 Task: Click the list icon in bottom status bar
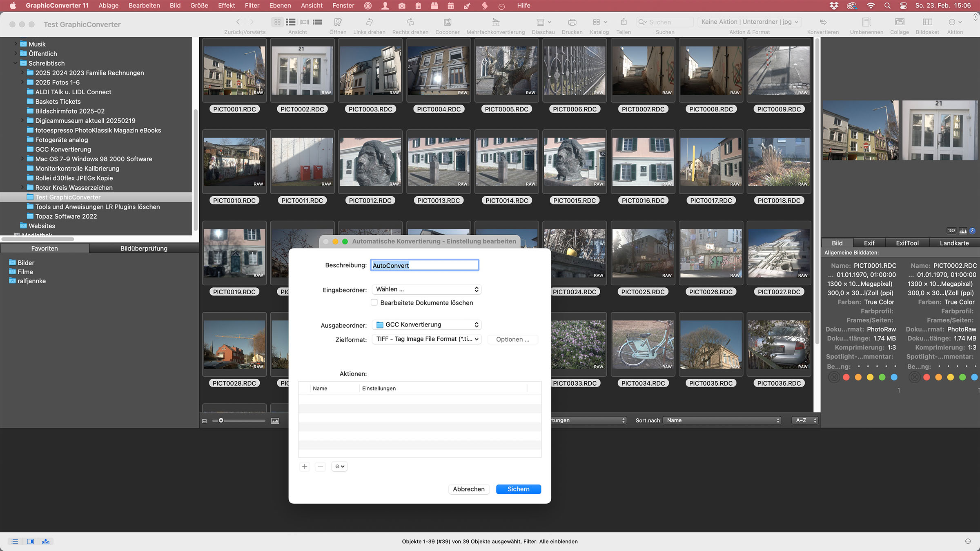pos(15,542)
